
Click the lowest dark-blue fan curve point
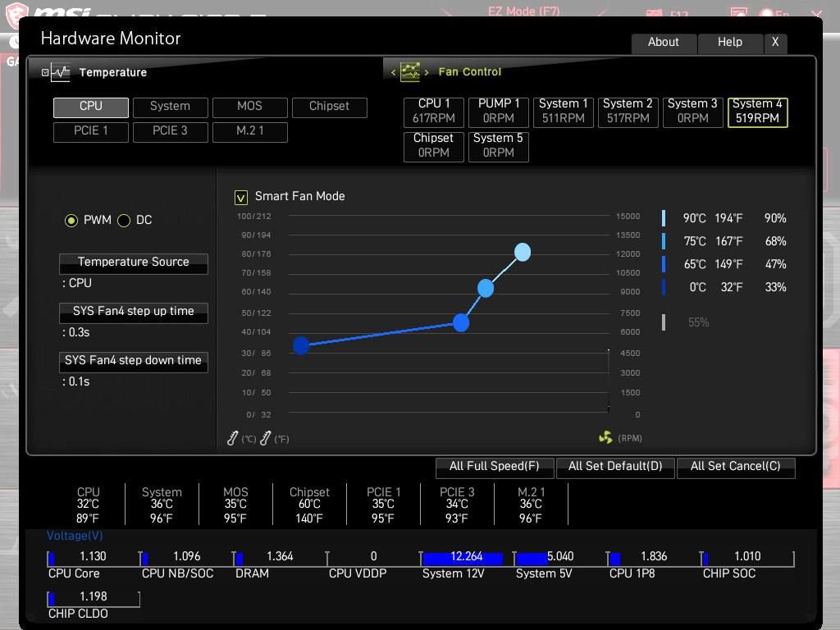[301, 345]
